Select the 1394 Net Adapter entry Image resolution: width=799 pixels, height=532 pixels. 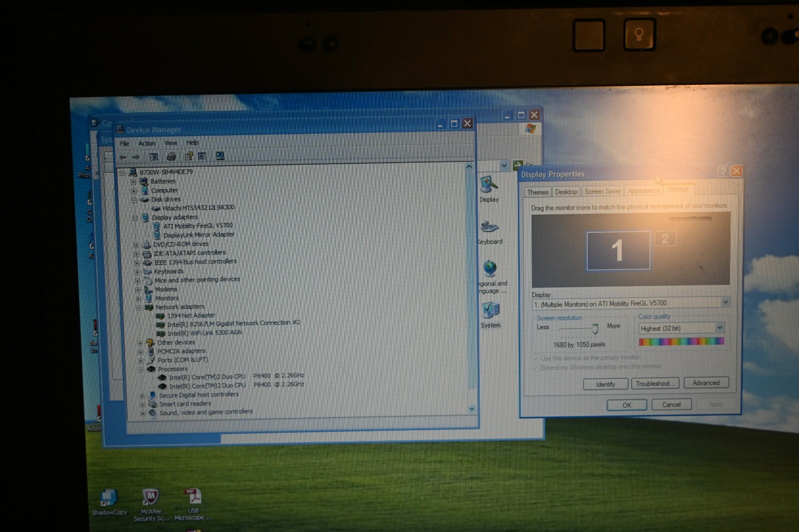[191, 315]
